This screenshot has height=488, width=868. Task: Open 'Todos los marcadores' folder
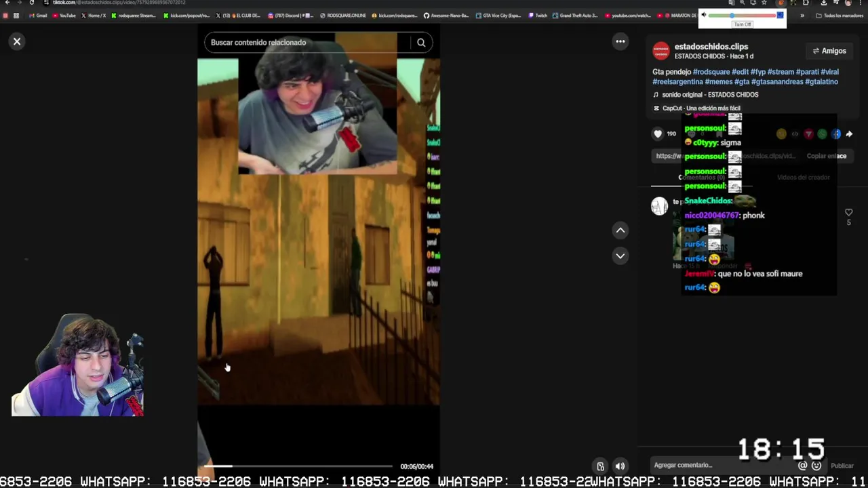pos(840,16)
